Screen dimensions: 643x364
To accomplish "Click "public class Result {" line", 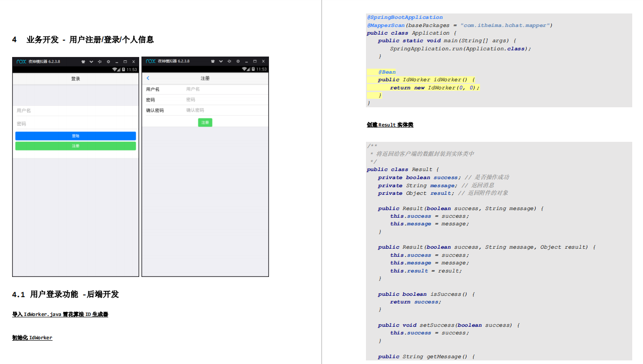I will tap(402, 169).
